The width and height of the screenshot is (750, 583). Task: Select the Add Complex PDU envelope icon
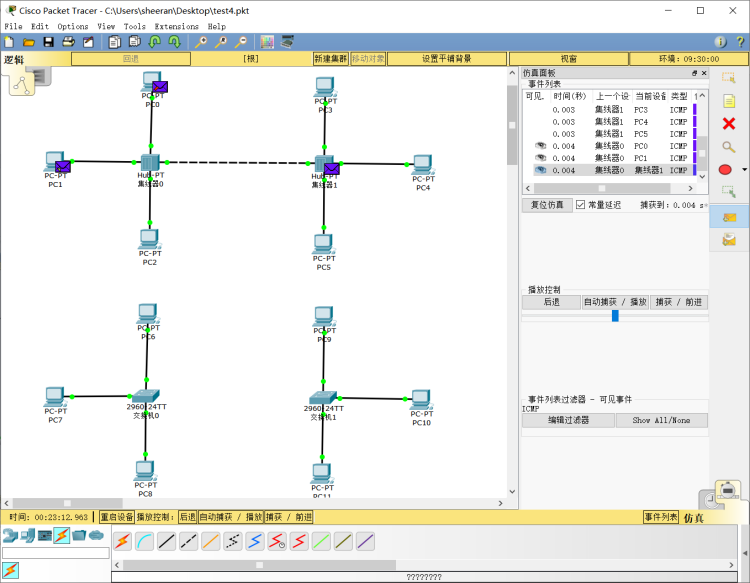[729, 239]
